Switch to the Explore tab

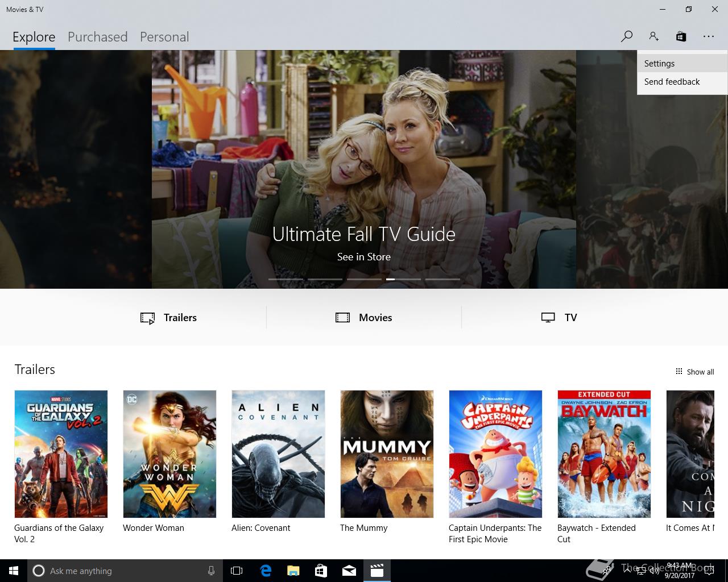point(34,37)
